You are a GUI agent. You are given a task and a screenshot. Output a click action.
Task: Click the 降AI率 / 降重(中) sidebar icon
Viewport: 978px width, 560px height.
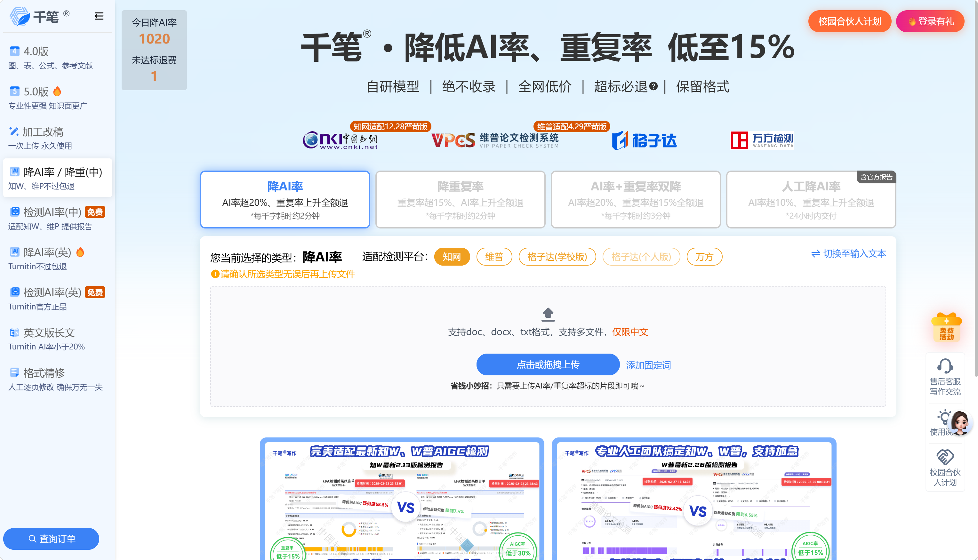pyautogui.click(x=14, y=172)
